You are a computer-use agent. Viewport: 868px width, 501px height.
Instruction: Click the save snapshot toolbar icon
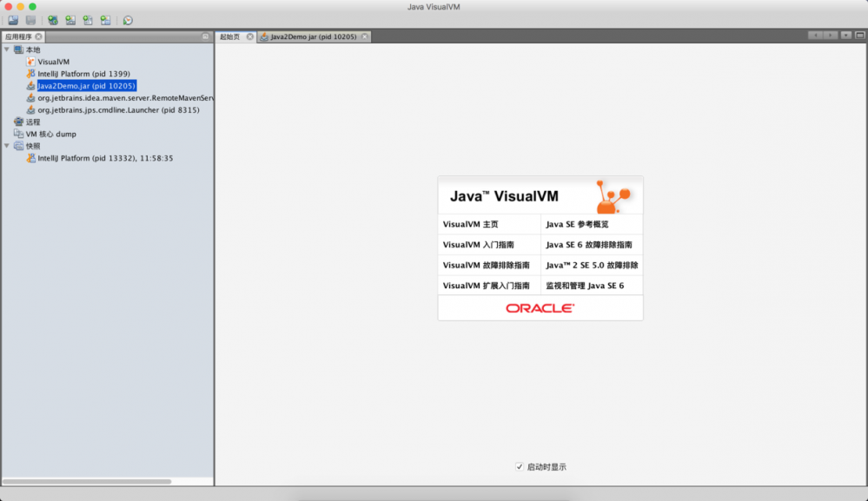29,19
